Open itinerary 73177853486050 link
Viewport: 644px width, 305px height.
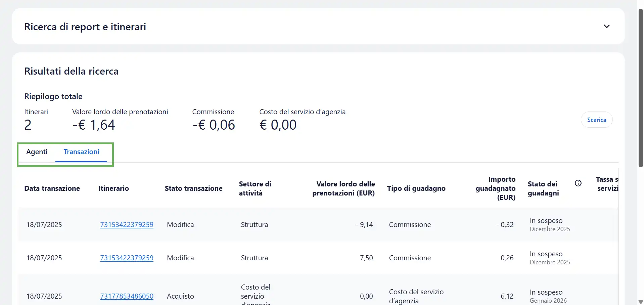(127, 296)
